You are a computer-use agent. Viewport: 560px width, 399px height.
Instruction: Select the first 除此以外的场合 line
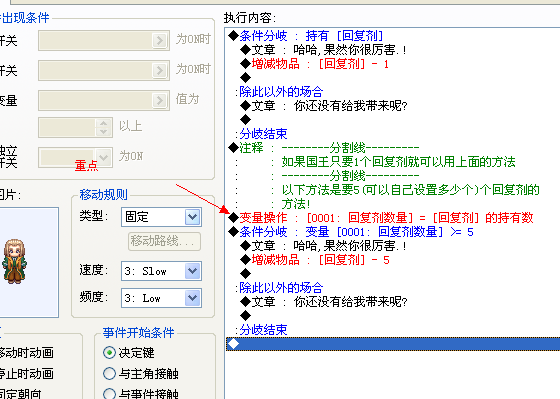pyautogui.click(x=279, y=92)
